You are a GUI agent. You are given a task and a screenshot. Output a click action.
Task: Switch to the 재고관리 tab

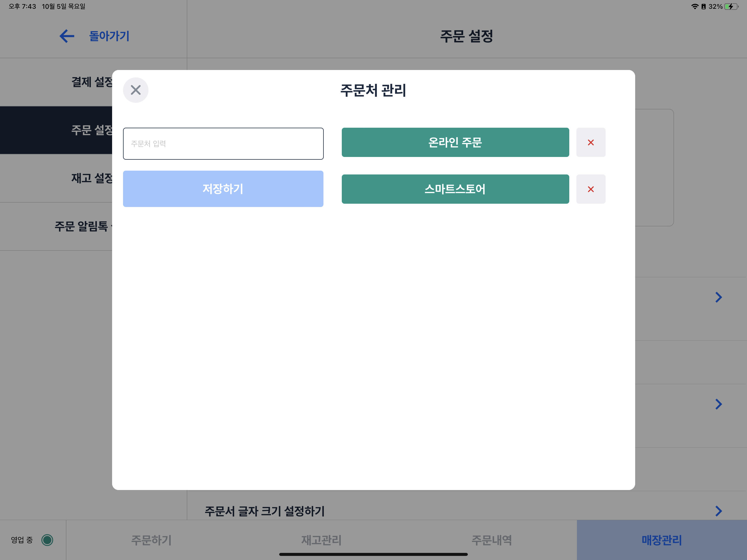click(x=321, y=540)
